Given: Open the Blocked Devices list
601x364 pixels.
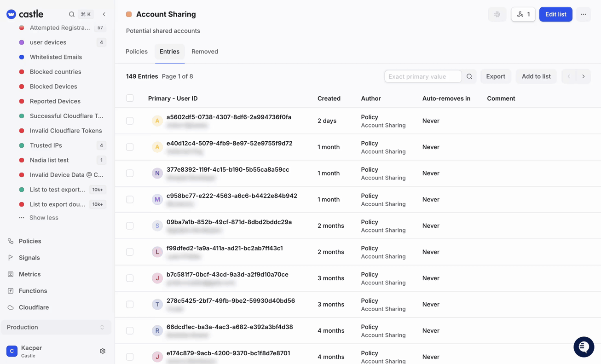Looking at the screenshot, I should tap(53, 87).
